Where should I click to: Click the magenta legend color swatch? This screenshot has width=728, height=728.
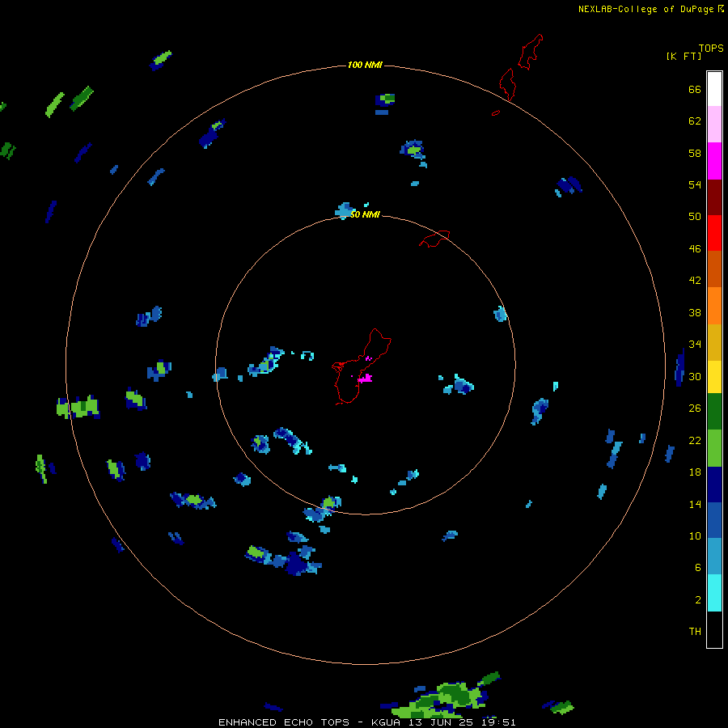tap(714, 161)
